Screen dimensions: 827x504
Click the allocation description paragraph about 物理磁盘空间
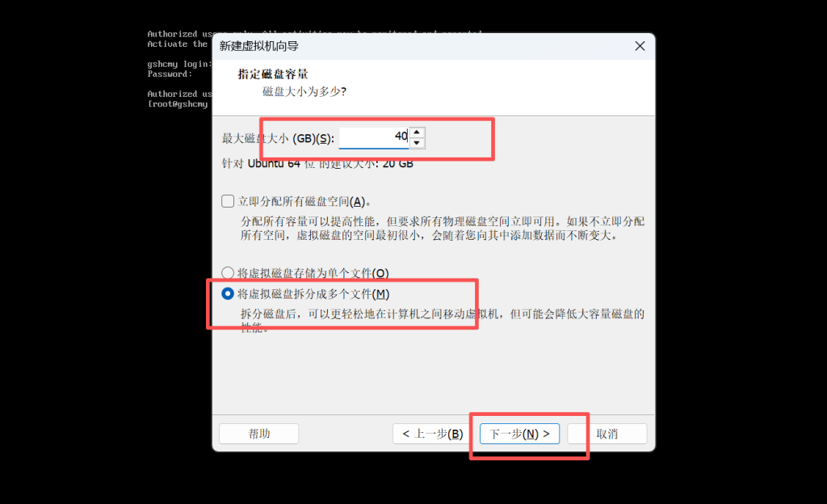[x=443, y=229]
